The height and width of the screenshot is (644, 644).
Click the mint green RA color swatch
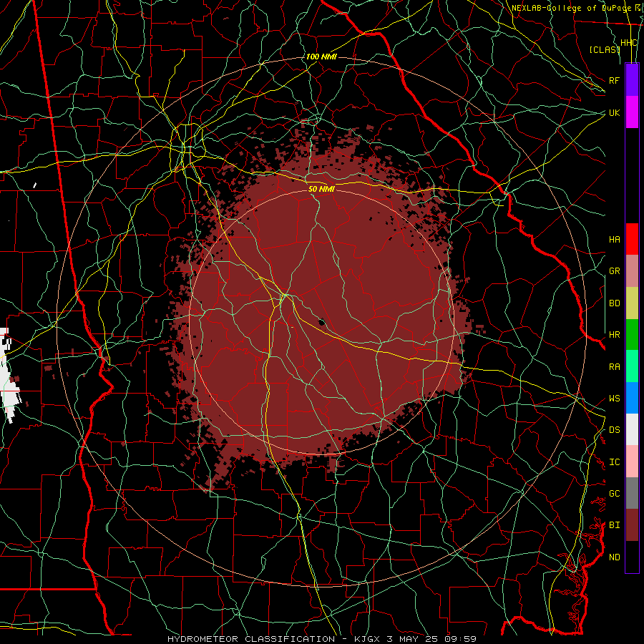pyautogui.click(x=632, y=366)
